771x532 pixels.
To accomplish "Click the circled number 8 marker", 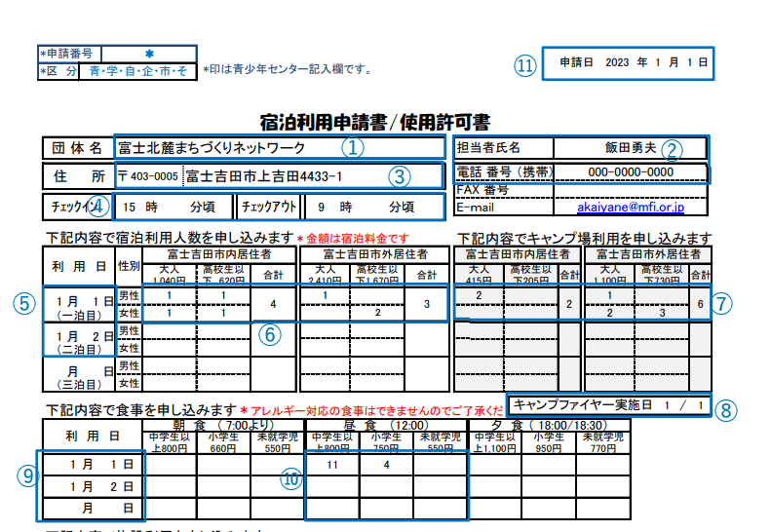I will (x=722, y=409).
